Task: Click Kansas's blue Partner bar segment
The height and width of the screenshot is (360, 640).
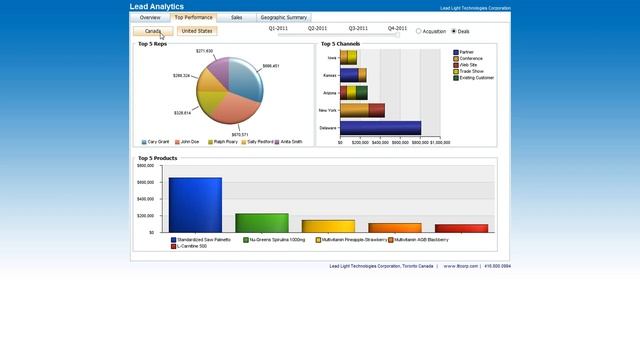Action: [x=349, y=75]
